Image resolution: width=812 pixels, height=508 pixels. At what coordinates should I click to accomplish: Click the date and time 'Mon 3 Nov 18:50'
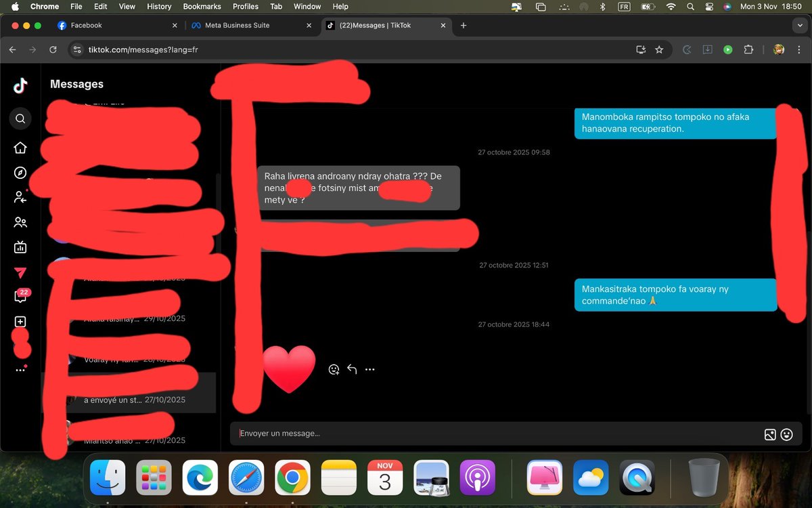tap(771, 6)
